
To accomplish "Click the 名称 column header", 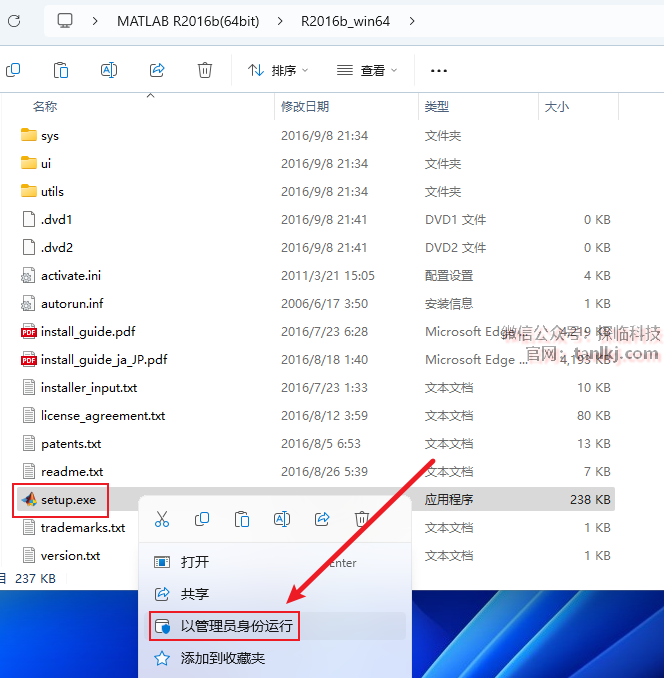I will 45,106.
